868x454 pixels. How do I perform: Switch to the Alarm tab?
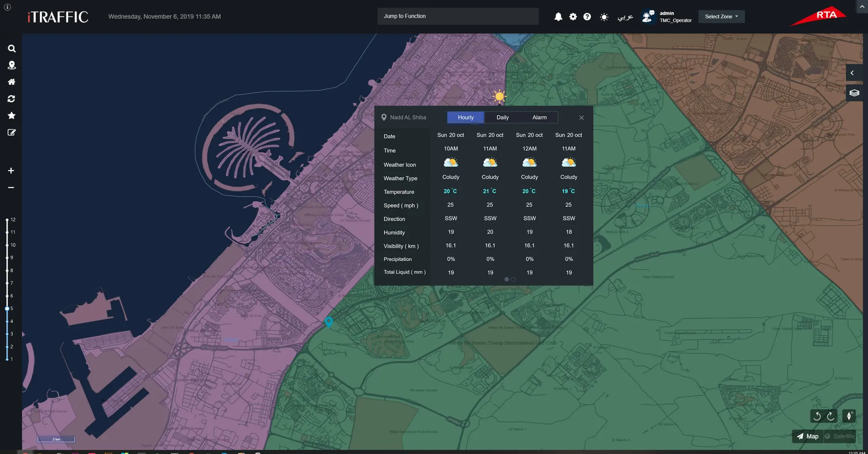pyautogui.click(x=540, y=118)
